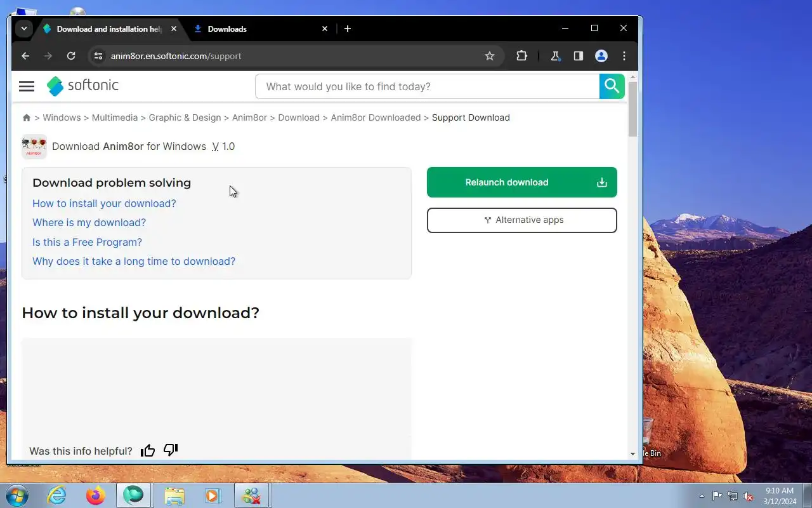Open the Windows Start menu
Screen dimensions: 812x508
click(17, 495)
